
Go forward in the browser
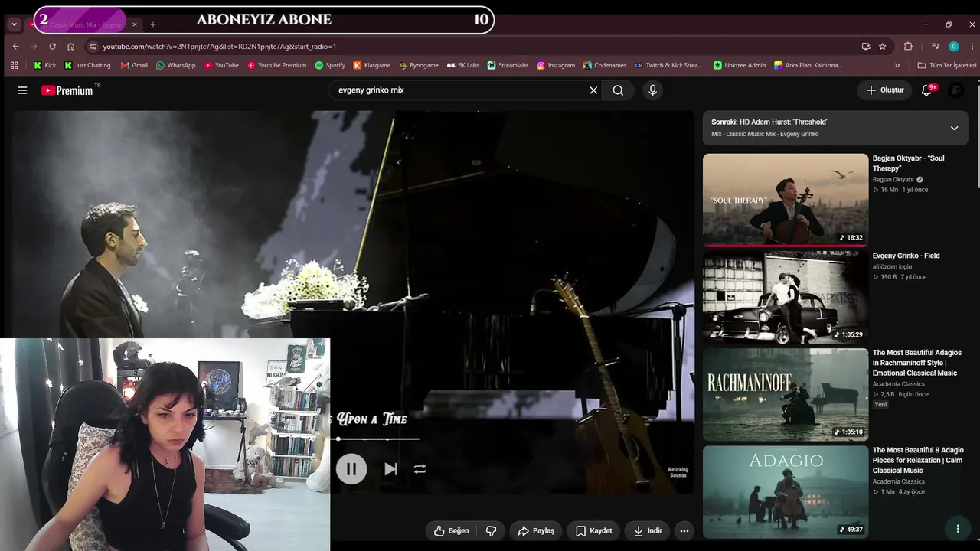34,46
